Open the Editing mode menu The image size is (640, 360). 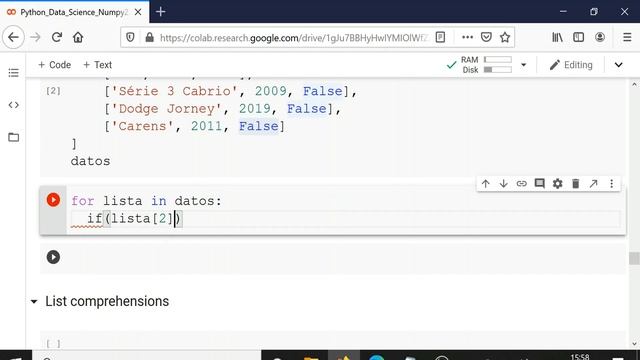[x=571, y=65]
